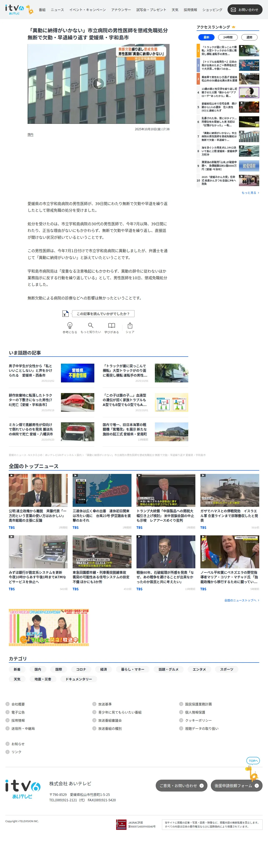Click the 後援申請依頼フォーム button
The width and height of the screenshot is (268, 868).
pos(237,785)
